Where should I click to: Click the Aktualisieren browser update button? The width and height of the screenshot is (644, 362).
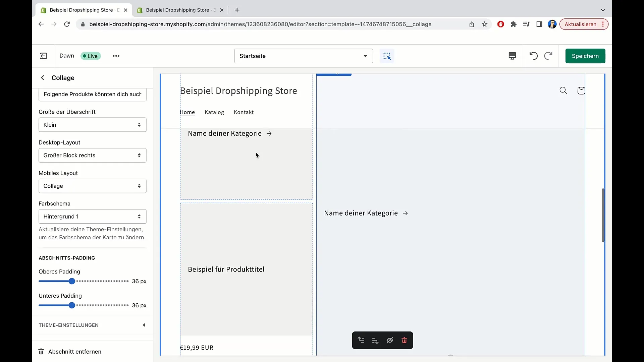(580, 24)
